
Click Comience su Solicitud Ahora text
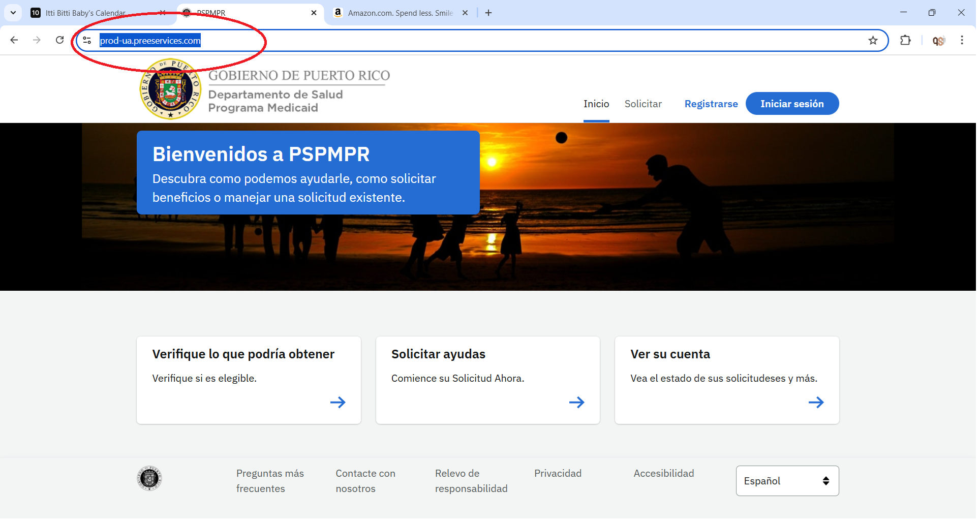coord(457,378)
